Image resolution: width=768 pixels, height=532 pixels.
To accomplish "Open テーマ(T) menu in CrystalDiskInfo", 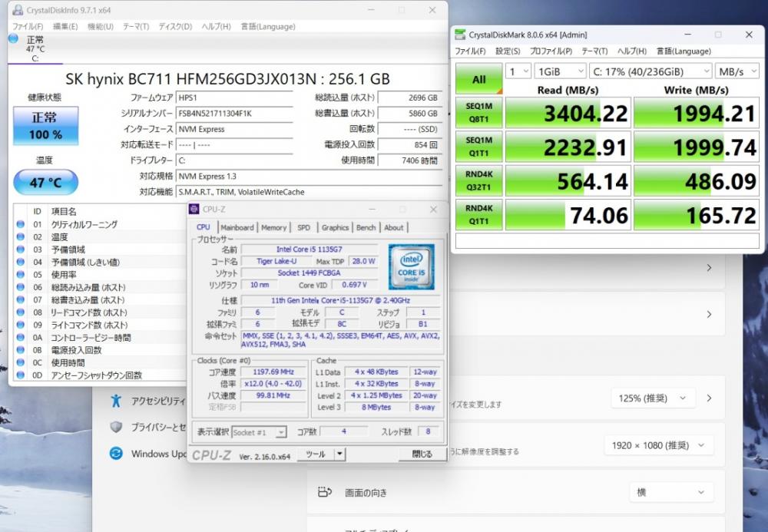I will point(136,26).
